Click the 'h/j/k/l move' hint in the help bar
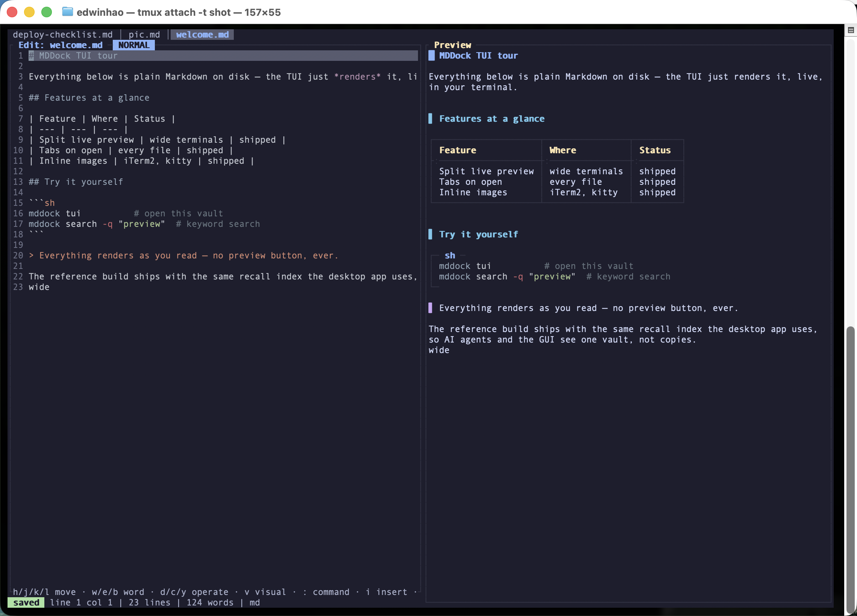The height and width of the screenshot is (616, 857). pyautogui.click(x=44, y=592)
